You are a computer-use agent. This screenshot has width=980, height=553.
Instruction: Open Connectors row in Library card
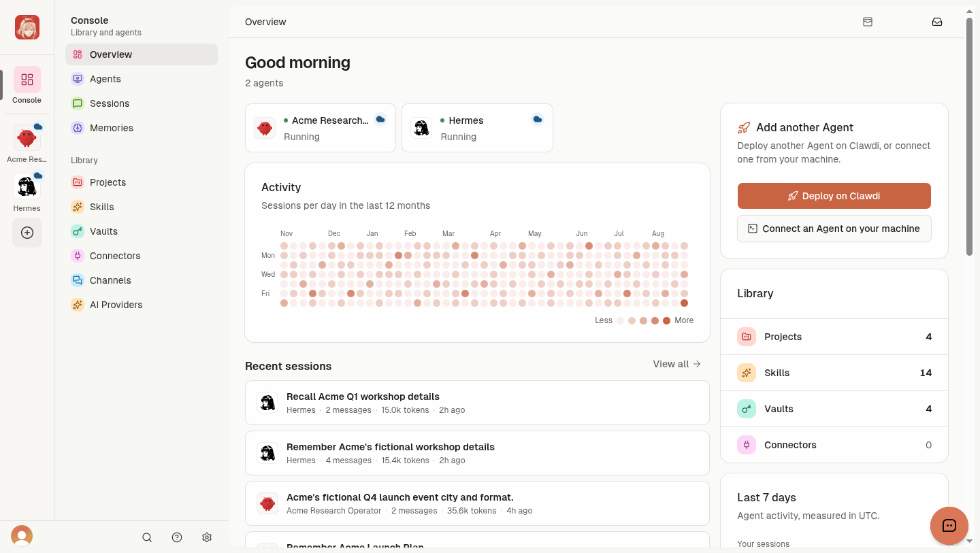pyautogui.click(x=834, y=445)
